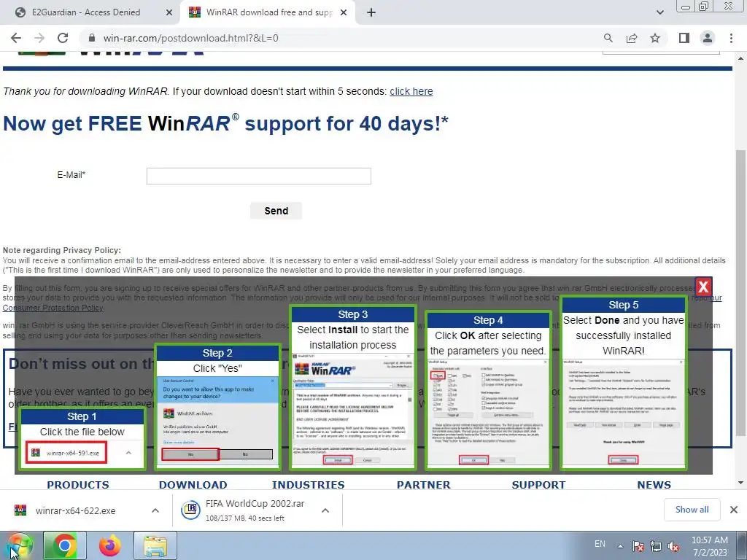Open a new browser tab
Image resolution: width=747 pixels, height=560 pixels.
click(x=371, y=12)
